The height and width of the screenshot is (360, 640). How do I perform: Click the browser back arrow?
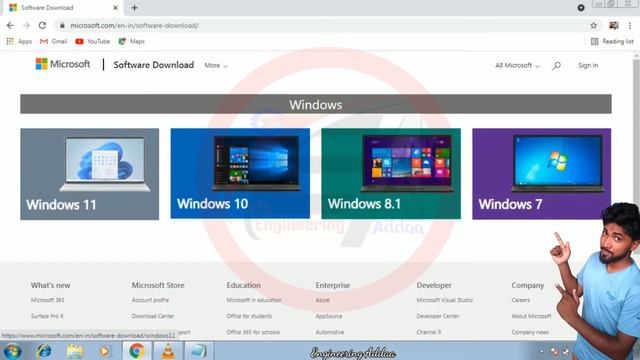click(x=10, y=25)
